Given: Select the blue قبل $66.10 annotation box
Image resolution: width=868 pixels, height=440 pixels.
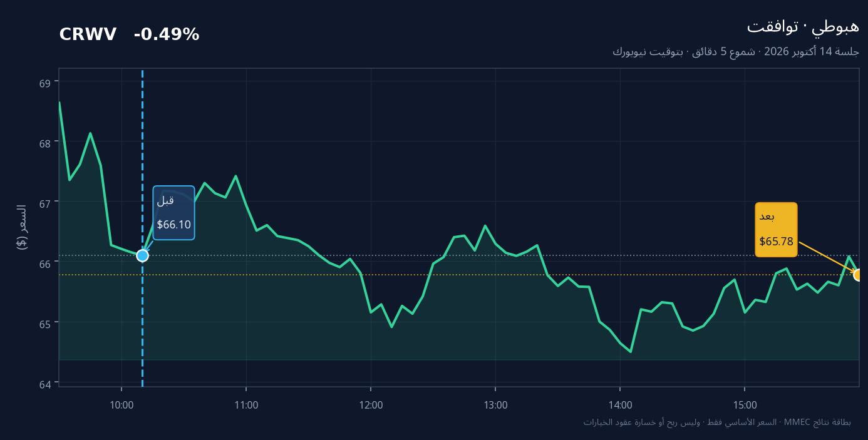Looking at the screenshot, I should tap(174, 213).
